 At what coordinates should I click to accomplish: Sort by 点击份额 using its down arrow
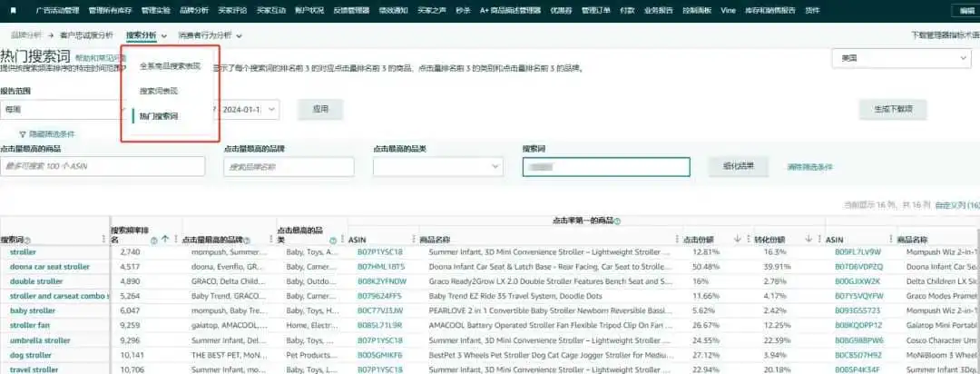tap(738, 239)
